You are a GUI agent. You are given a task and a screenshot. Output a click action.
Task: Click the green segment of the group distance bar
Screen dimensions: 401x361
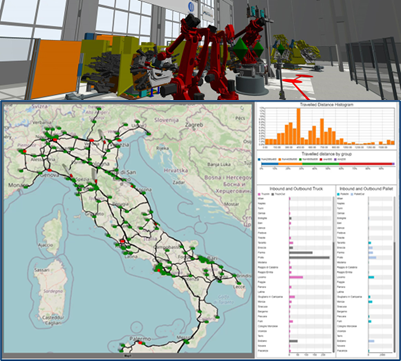pyautogui.click(x=321, y=164)
